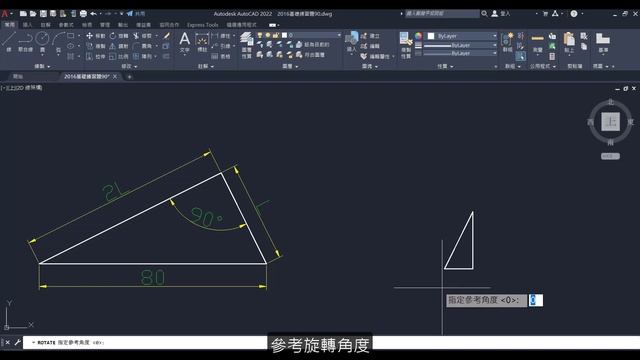The image size is (640, 360).
Task: Click the Erase pencil icon in Modify panel
Action: click(x=166, y=36)
